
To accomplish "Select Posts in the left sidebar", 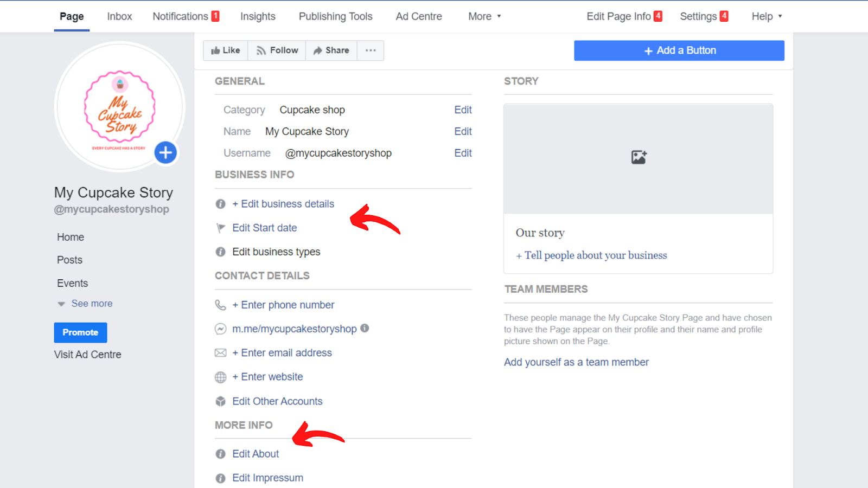I will click(x=70, y=260).
